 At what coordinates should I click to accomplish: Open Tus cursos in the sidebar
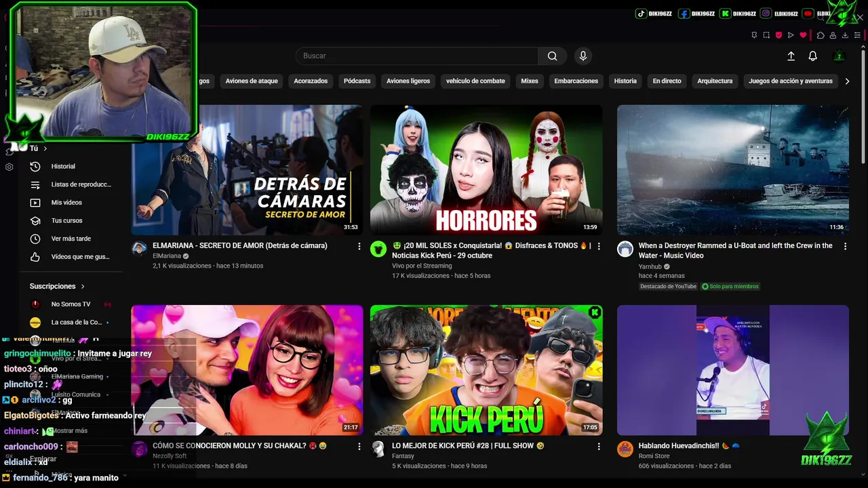tap(71, 220)
